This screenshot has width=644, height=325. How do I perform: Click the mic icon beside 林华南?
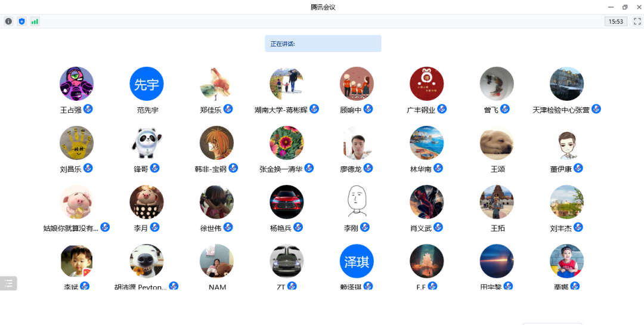pos(438,168)
